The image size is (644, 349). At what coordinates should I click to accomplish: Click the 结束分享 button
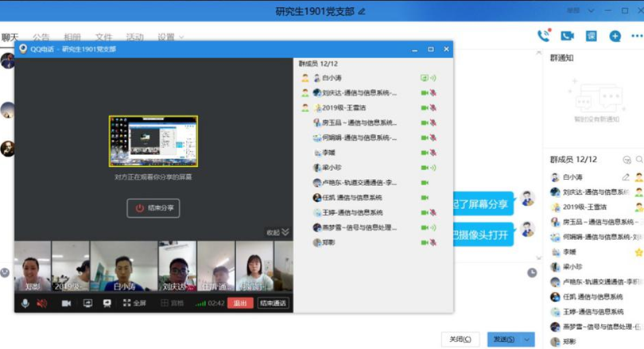pyautogui.click(x=153, y=207)
